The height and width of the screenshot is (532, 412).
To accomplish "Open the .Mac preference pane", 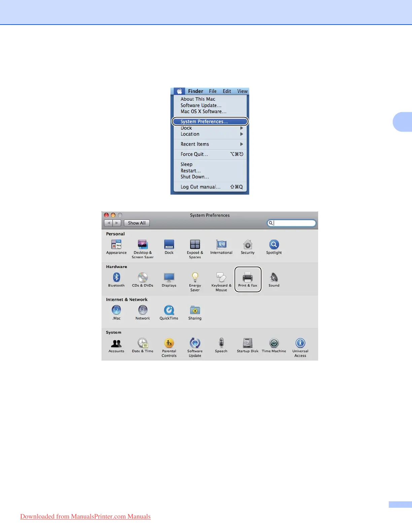I will pyautogui.click(x=116, y=312).
